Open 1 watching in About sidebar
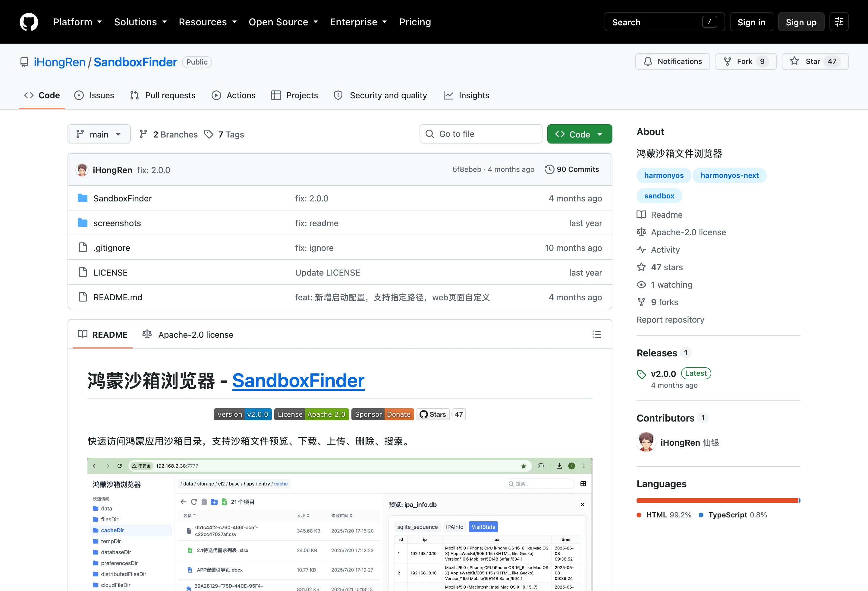Viewport: 868px width, 591px height. 665,285
